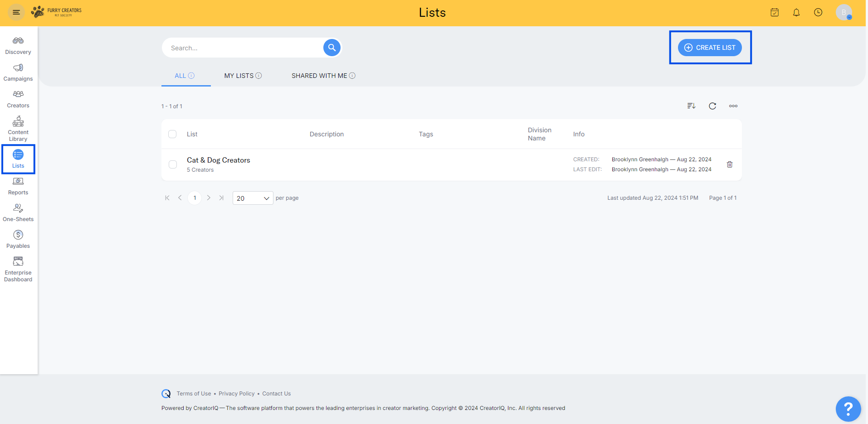Open the Privacy Policy link

[236, 394]
